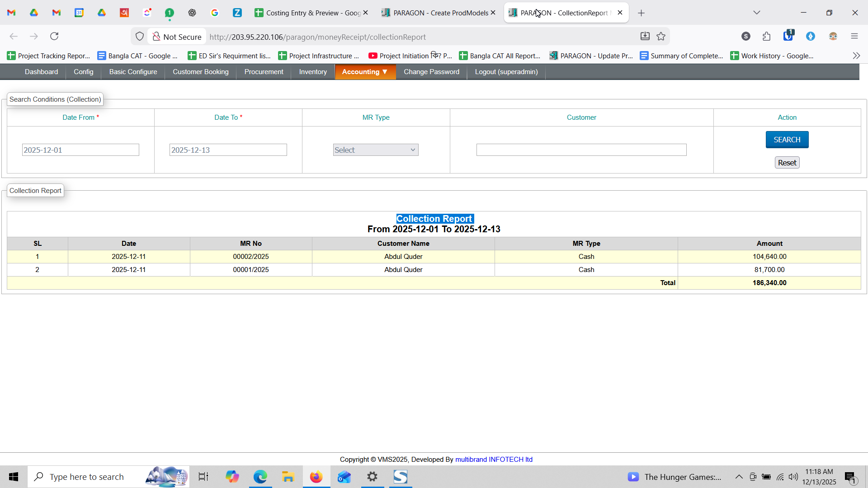Screen dimensions: 868x488
Task: Click the browser reload icon
Action: point(54,36)
